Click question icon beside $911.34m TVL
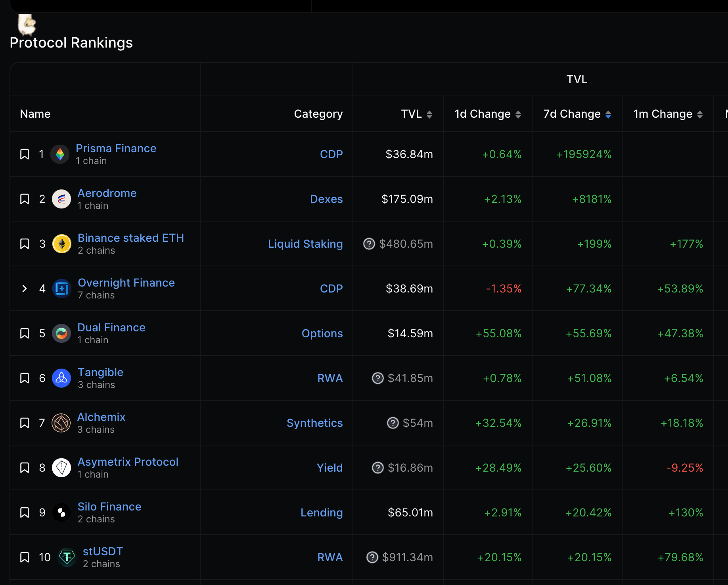This screenshot has width=728, height=585. coord(372,557)
